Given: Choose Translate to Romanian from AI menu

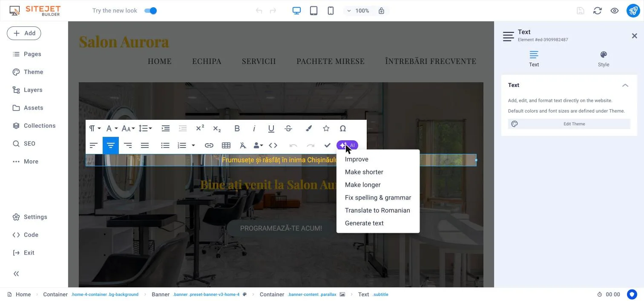Looking at the screenshot, I should tap(377, 210).
